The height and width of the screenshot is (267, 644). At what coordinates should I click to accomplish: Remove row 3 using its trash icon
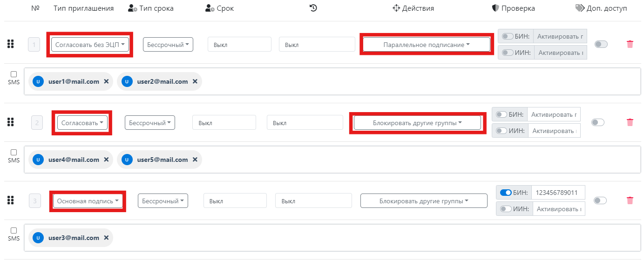[630, 200]
